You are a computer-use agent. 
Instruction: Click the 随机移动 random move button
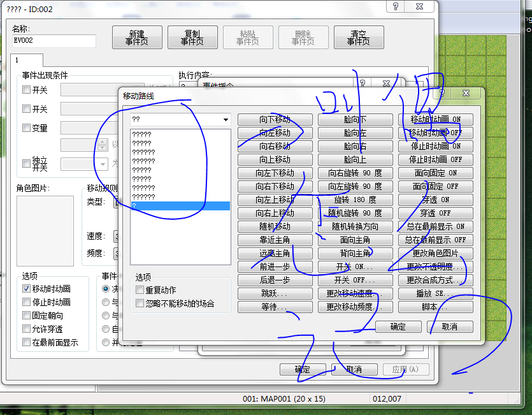tap(275, 226)
